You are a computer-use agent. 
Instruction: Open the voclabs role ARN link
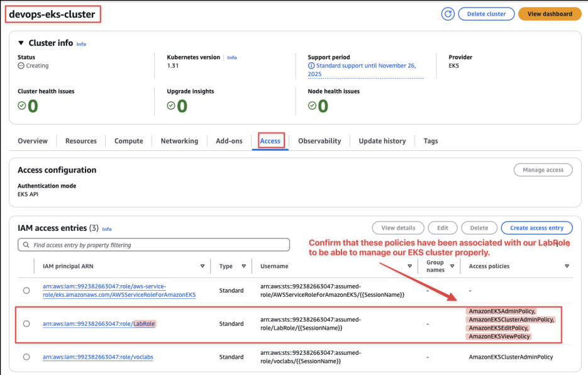(98, 357)
